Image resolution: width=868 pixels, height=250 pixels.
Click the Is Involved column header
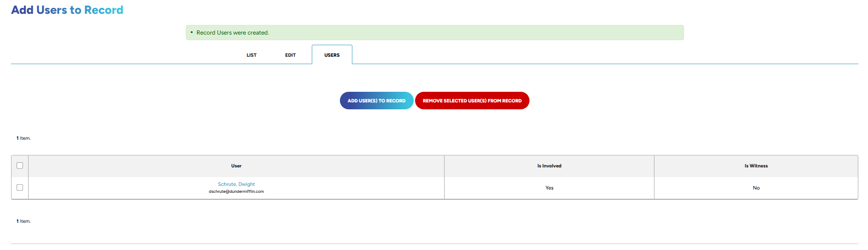pyautogui.click(x=549, y=166)
